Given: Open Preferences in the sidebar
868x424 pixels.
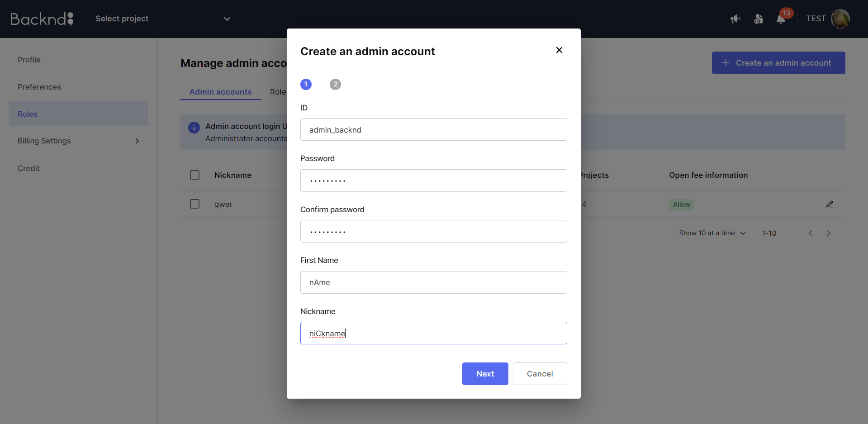Looking at the screenshot, I should (x=39, y=87).
